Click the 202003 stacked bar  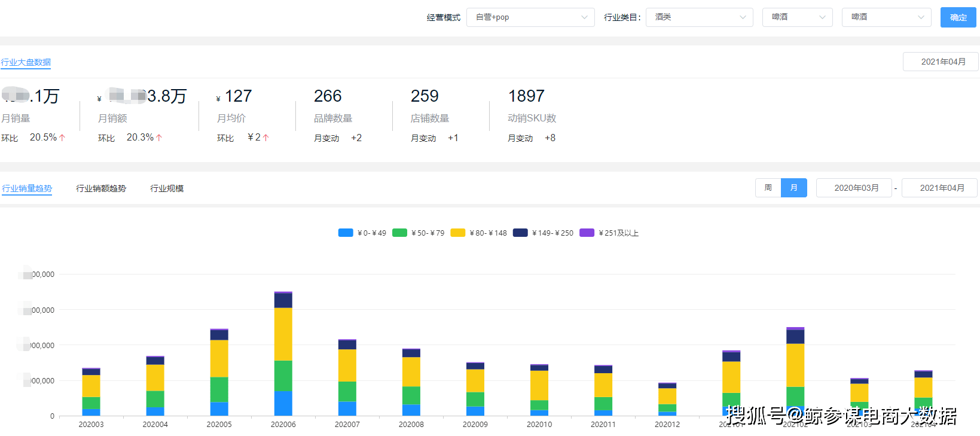(91, 392)
